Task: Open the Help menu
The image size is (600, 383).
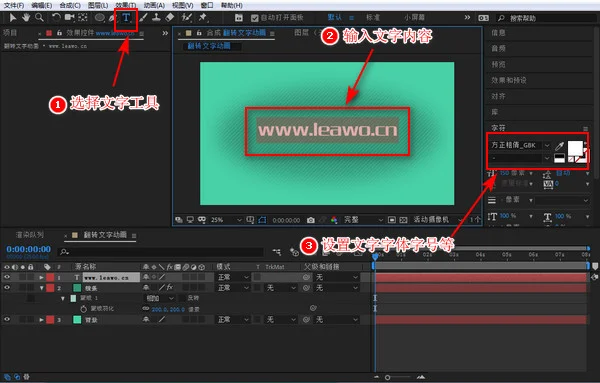Action: click(232, 5)
